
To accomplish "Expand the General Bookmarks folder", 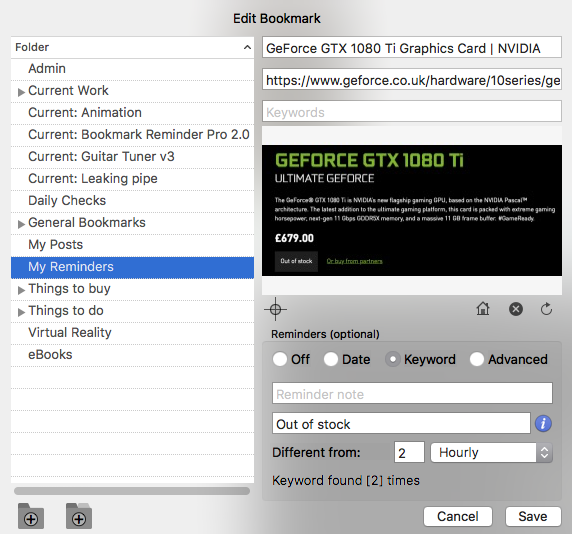I will 21,224.
